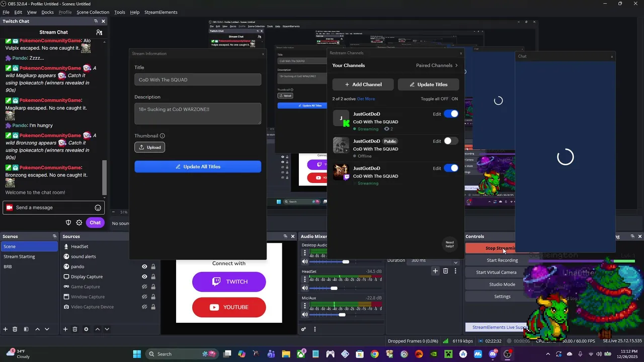The image size is (644, 362).
Task: Hide pando source eye icon
Action: tap(144, 266)
